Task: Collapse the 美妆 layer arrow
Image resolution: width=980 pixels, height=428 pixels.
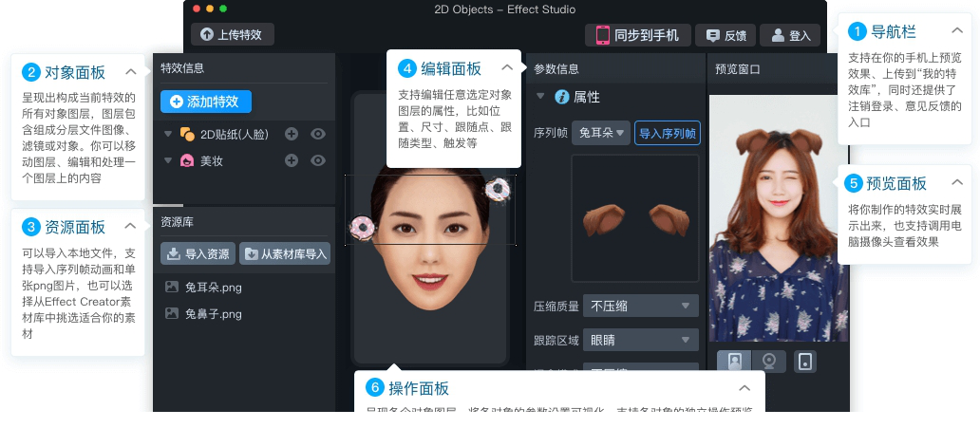Action: (168, 161)
